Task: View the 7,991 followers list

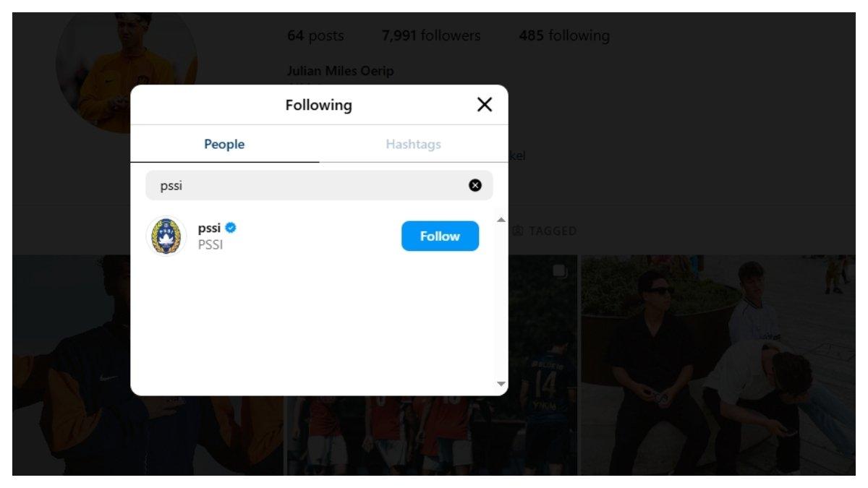Action: [431, 35]
